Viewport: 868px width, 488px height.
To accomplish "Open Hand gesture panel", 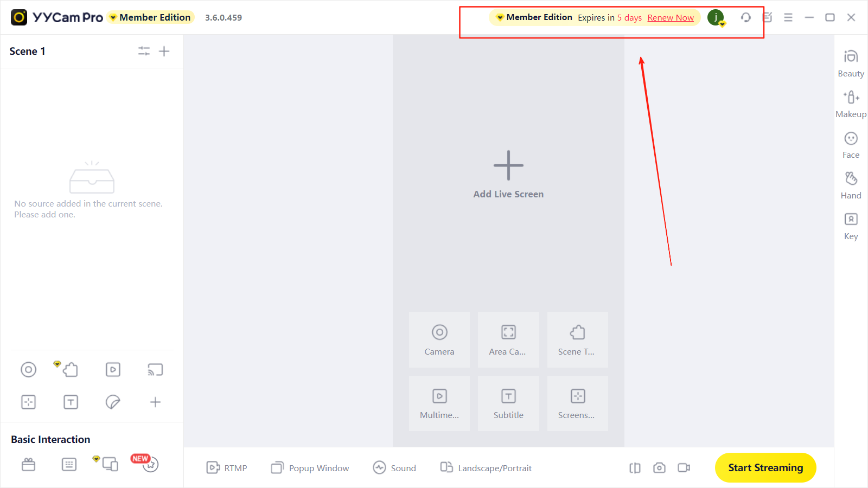I will 851,185.
